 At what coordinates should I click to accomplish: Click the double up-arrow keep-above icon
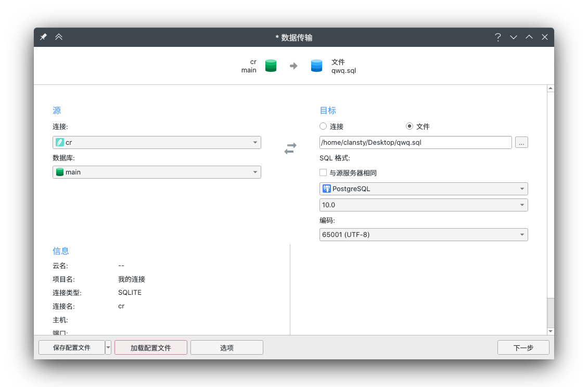click(x=59, y=37)
